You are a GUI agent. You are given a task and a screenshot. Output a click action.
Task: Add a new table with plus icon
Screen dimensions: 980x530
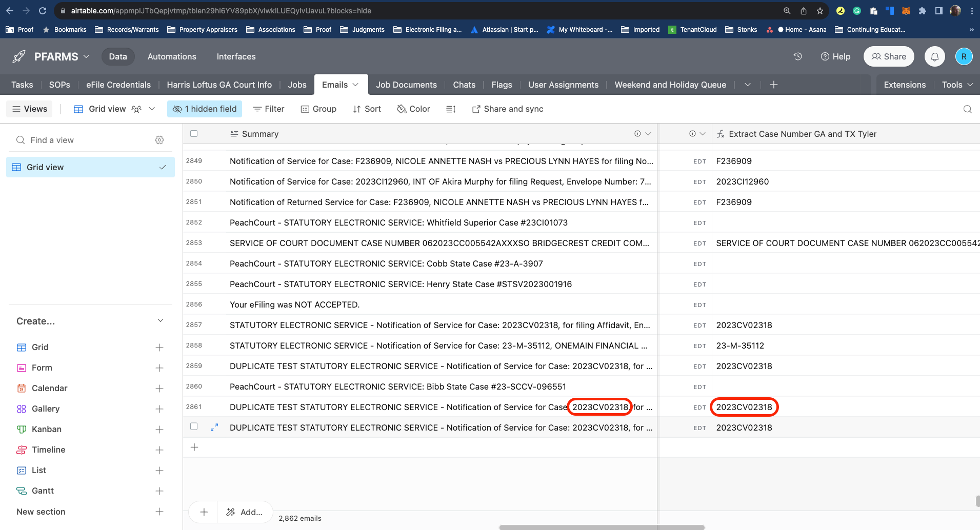coord(774,85)
